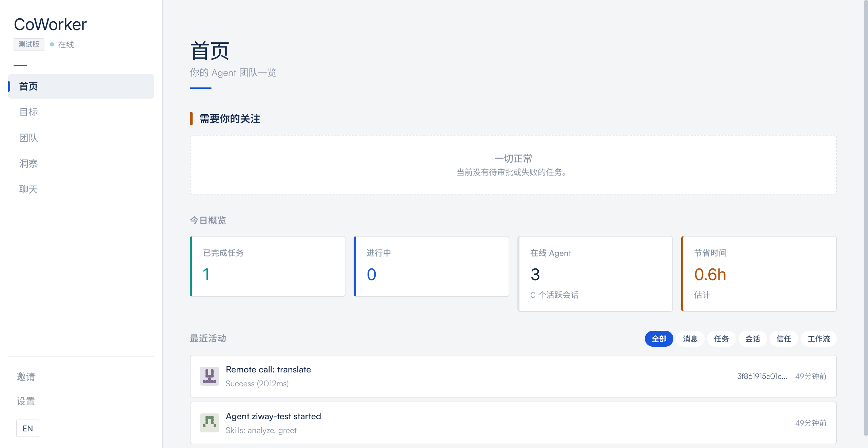
Task: Toggle language with the EN button
Action: click(28, 428)
